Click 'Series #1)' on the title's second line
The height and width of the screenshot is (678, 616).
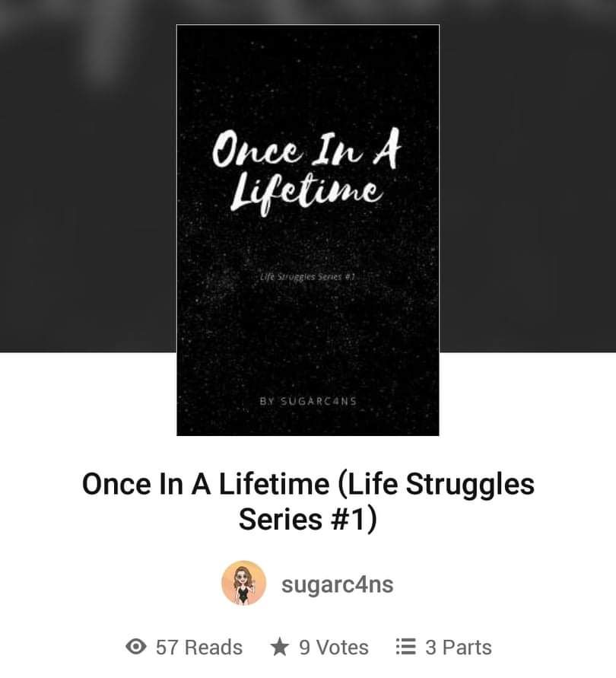point(308,519)
